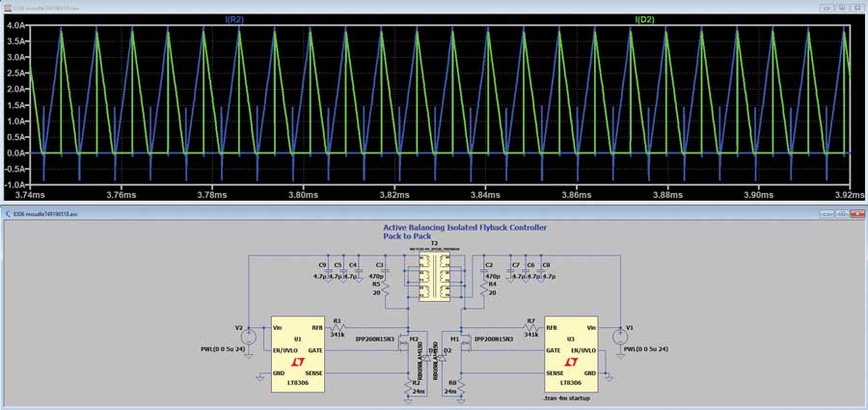This screenshot has height=410, width=868.
Task: Select the U1 LT8306 controller chip
Action: [296, 353]
